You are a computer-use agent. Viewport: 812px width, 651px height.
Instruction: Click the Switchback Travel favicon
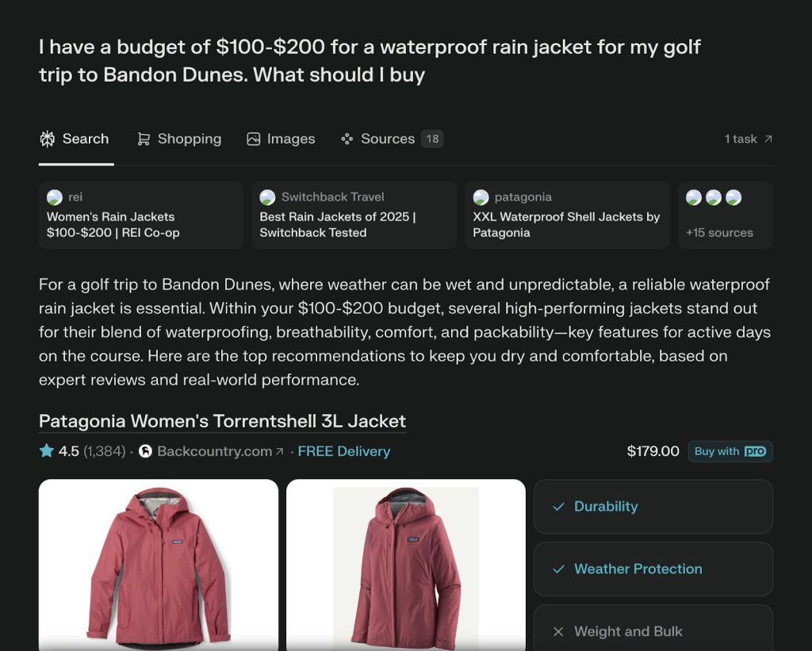tap(267, 197)
